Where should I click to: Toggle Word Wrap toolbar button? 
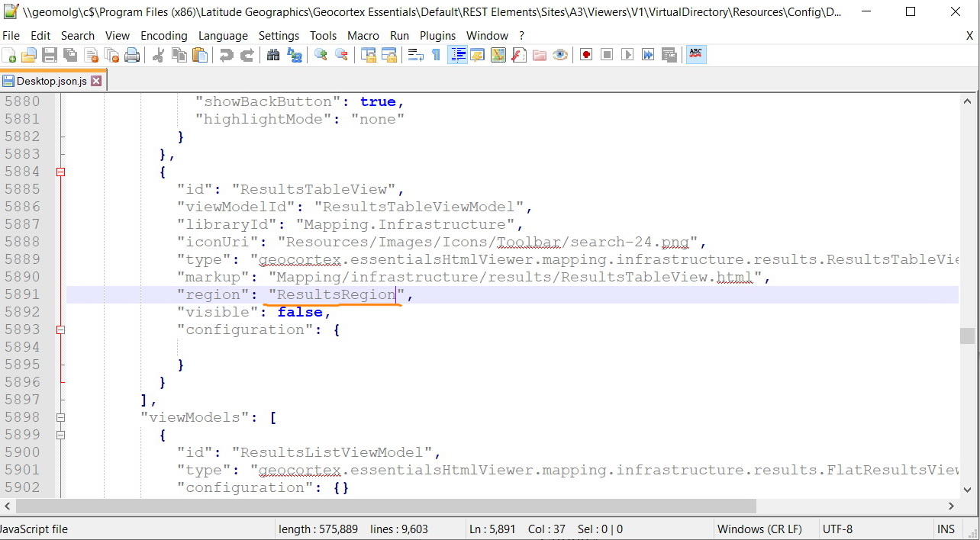click(416, 55)
